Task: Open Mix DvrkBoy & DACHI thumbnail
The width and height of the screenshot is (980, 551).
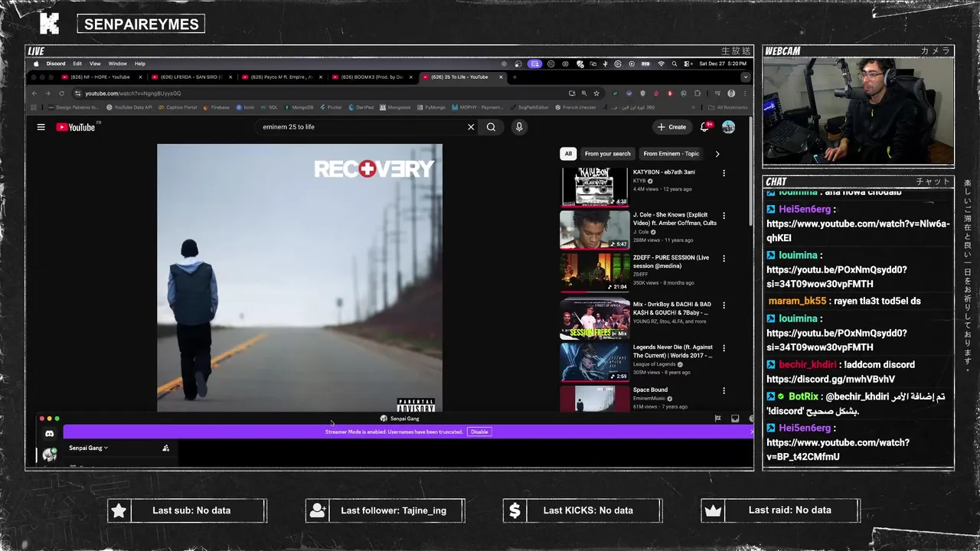Action: [x=595, y=318]
